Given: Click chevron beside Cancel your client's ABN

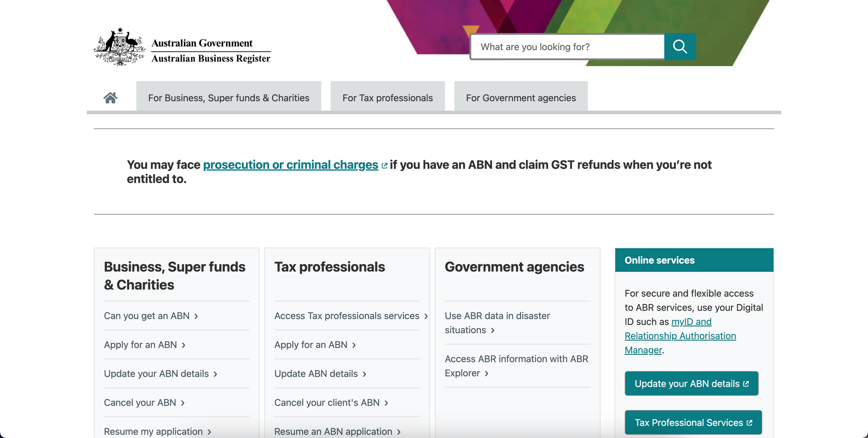Looking at the screenshot, I should [387, 403].
